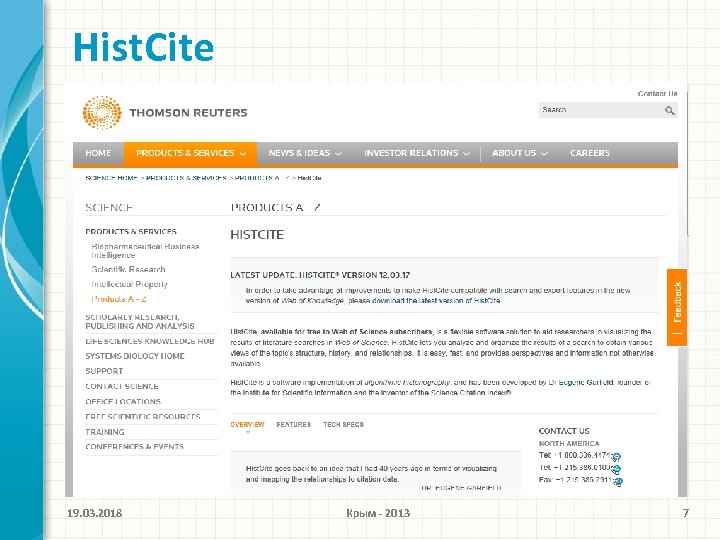Click the Dr Eugene Garfield link in description
The width and height of the screenshot is (720, 540).
tap(581, 382)
